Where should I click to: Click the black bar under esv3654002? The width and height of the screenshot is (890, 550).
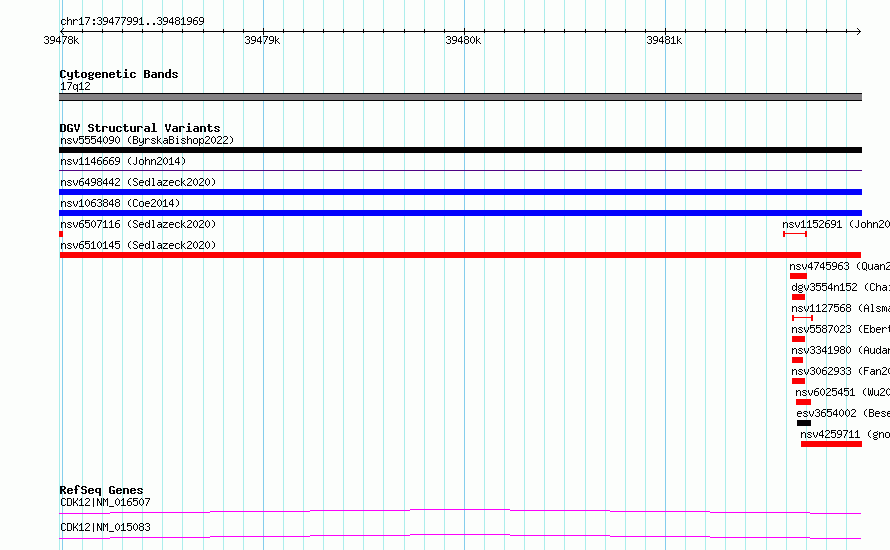click(804, 423)
